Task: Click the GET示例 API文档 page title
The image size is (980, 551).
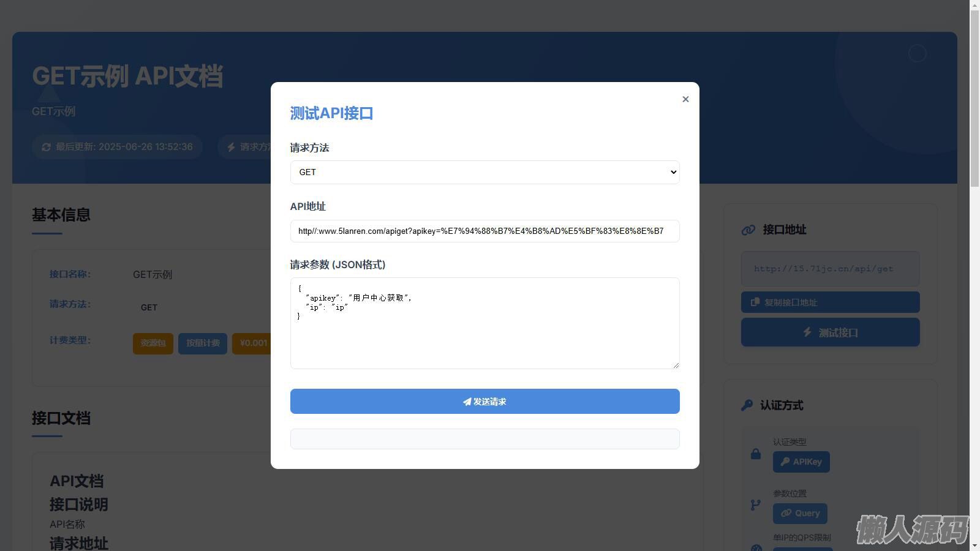Action: (127, 77)
